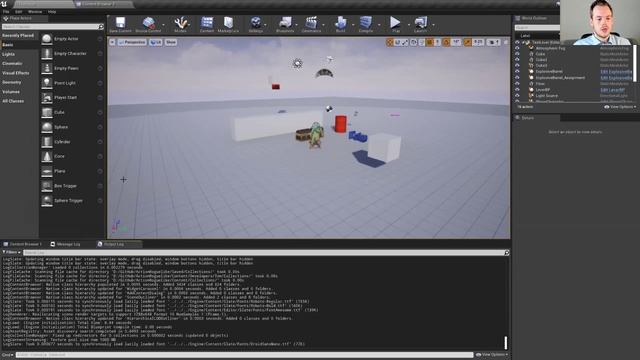
Task: Expand the Cinematics dropdown arrow
Action: [x=324, y=25]
